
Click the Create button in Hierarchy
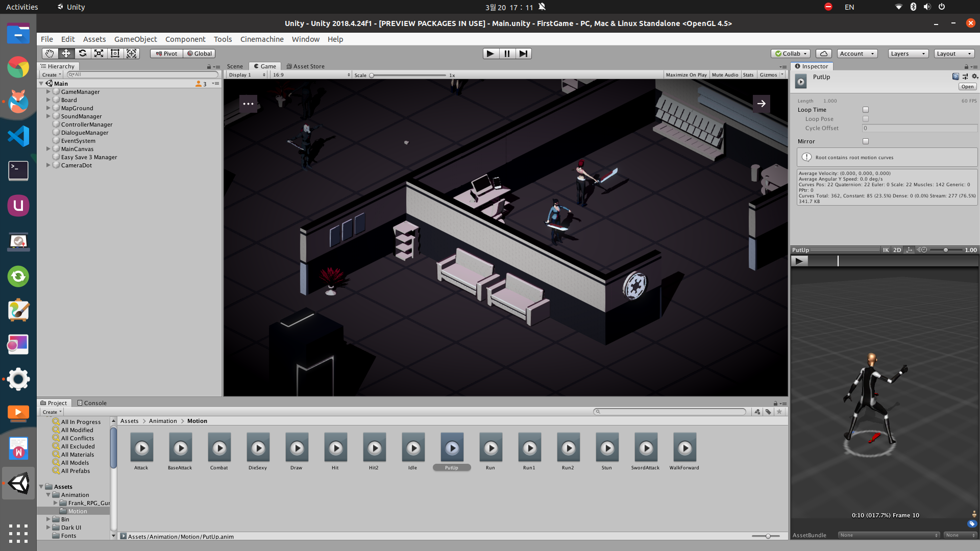click(x=52, y=74)
